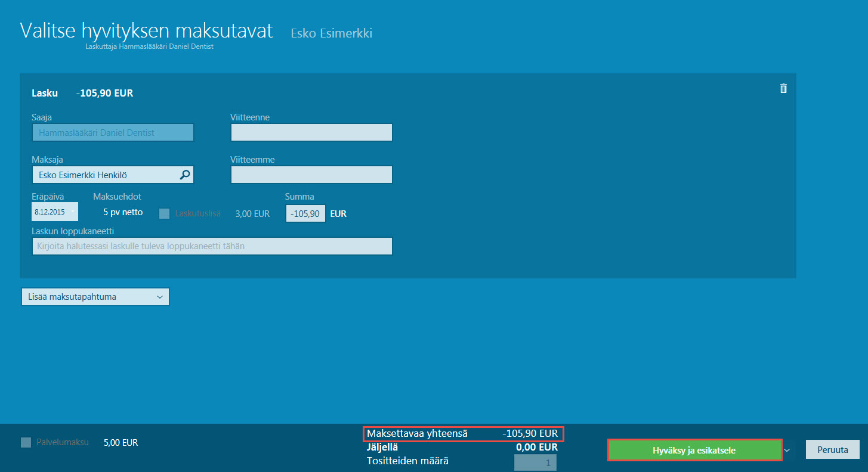Screen dimensions: 868x472
Task: Focus the Viitteemme input field
Action: click(x=311, y=175)
